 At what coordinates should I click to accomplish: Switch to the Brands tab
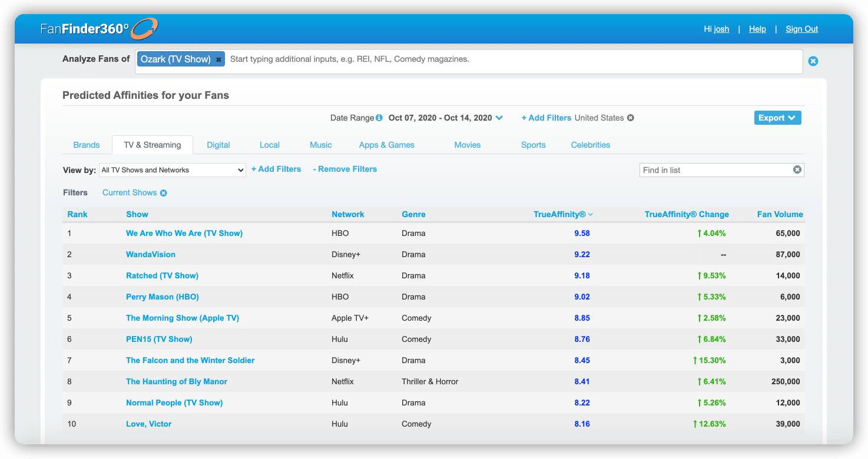pyautogui.click(x=87, y=145)
